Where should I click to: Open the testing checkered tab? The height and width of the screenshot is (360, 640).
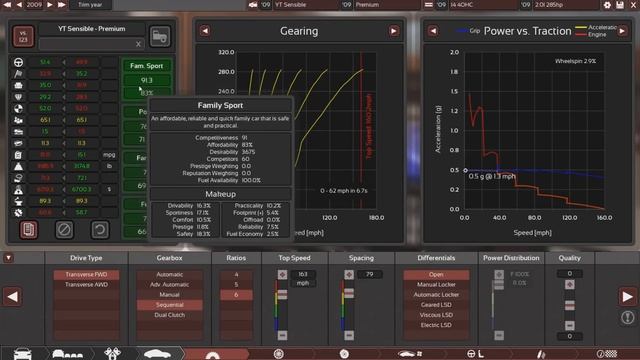pyautogui.click(x=607, y=354)
